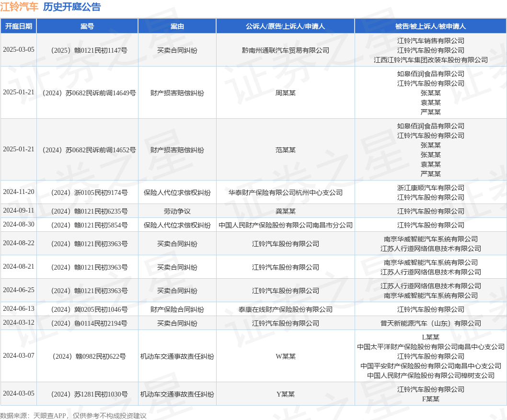The image size is (507, 420).
Task: Click date cell 2024-08-22
Action: [x=18, y=243]
